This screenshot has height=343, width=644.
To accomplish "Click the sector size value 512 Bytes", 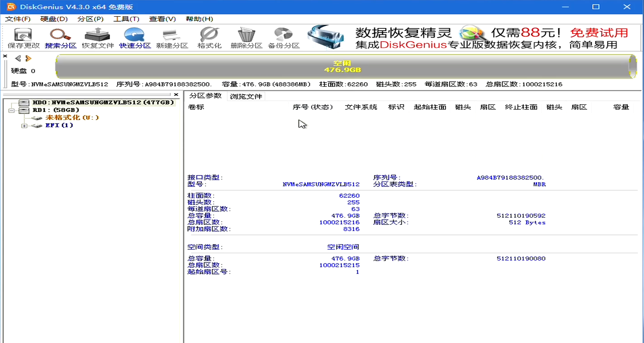I will [527, 222].
